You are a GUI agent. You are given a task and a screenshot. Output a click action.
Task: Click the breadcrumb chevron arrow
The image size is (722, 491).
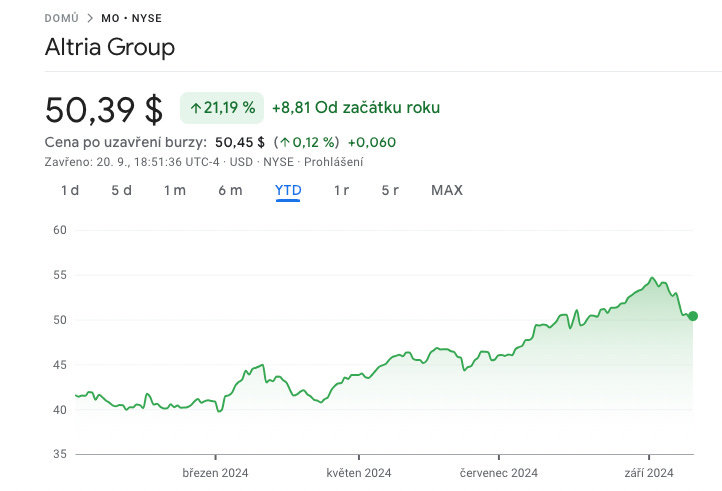[90, 18]
